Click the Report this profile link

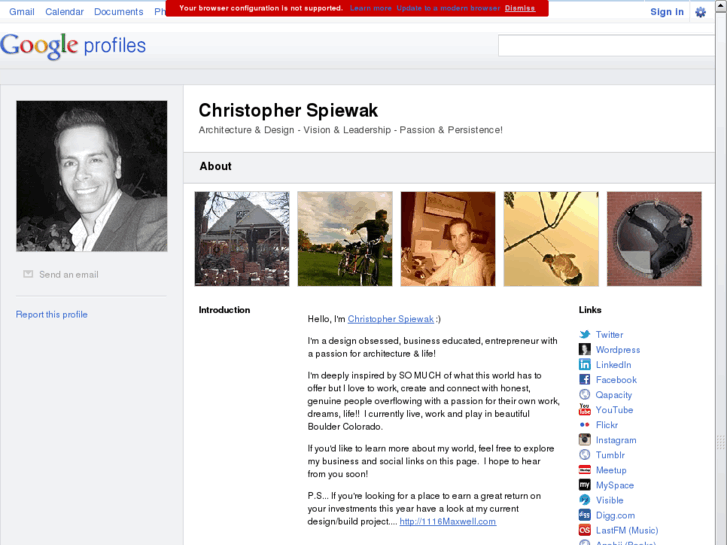(x=51, y=314)
